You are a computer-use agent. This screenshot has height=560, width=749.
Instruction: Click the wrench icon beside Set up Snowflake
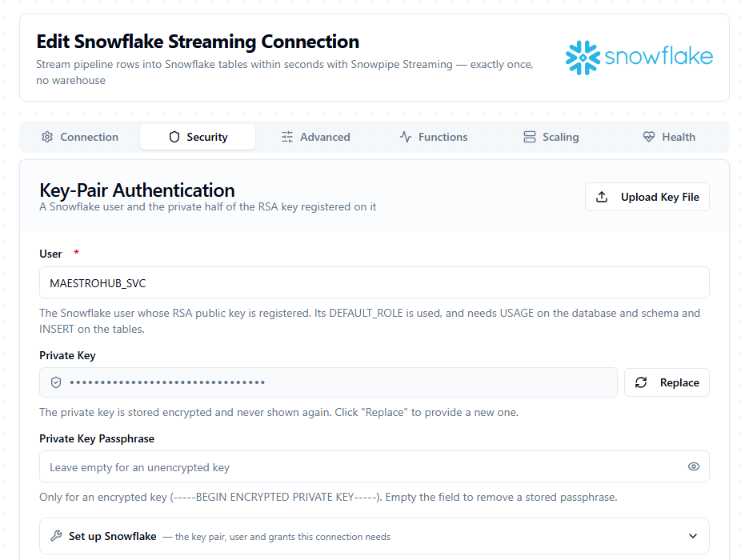(x=56, y=536)
